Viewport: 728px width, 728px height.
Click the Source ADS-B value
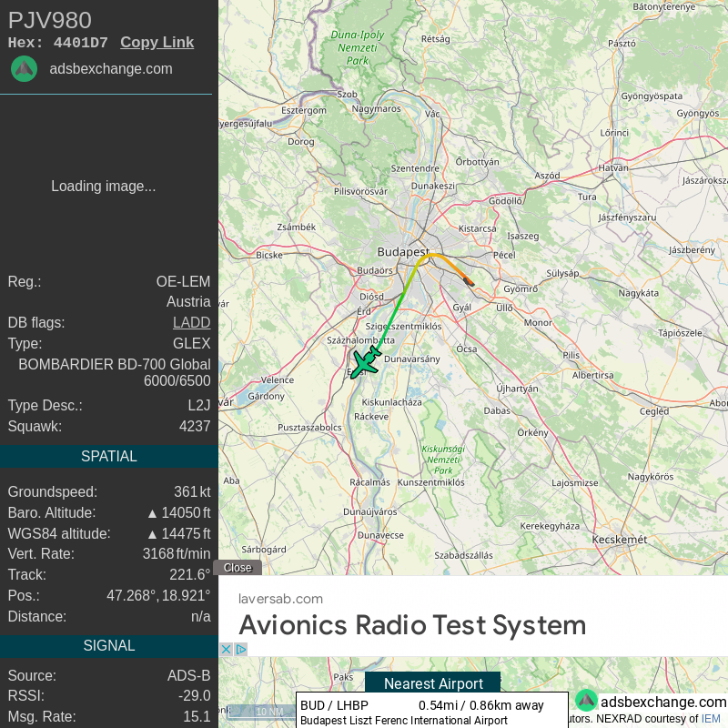(x=189, y=675)
